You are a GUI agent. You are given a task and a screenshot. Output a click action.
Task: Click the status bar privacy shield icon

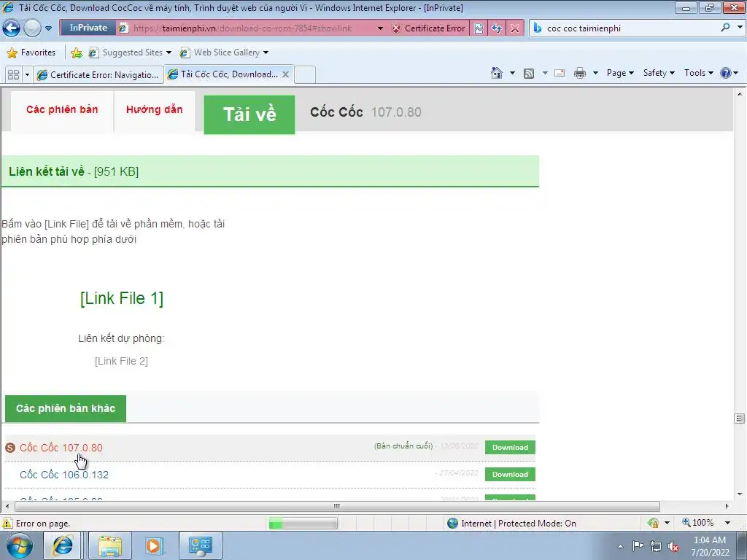653,523
